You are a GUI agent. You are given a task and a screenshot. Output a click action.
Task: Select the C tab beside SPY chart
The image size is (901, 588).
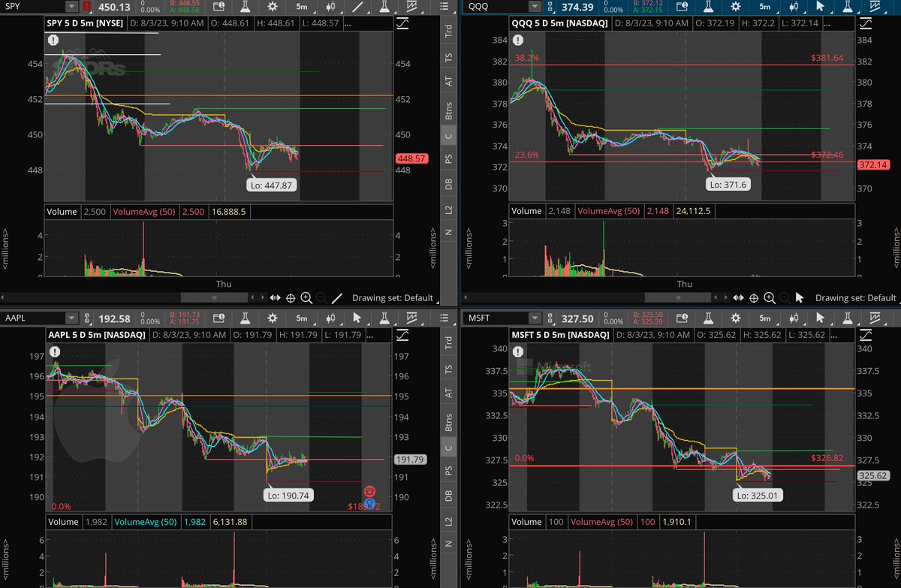point(448,135)
